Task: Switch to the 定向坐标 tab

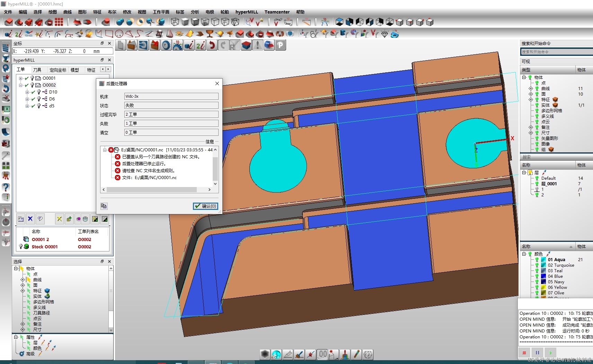Action: click(x=58, y=70)
